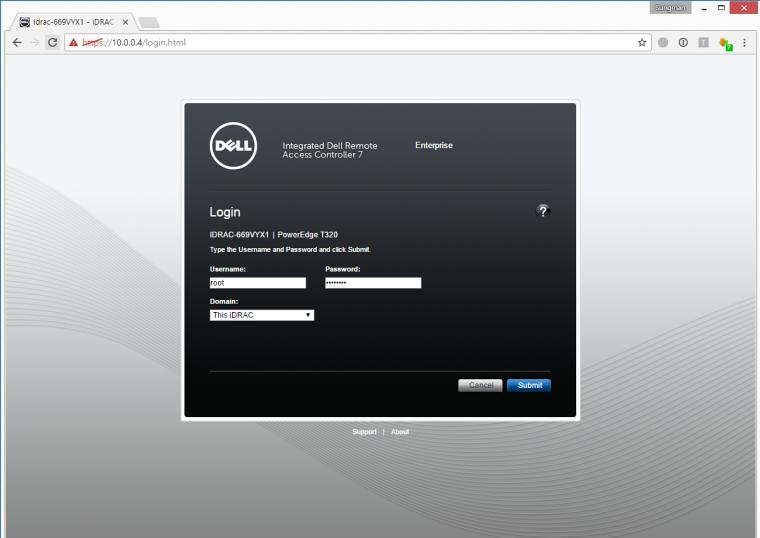
Task: Click the circled-i extension icon
Action: tap(683, 43)
